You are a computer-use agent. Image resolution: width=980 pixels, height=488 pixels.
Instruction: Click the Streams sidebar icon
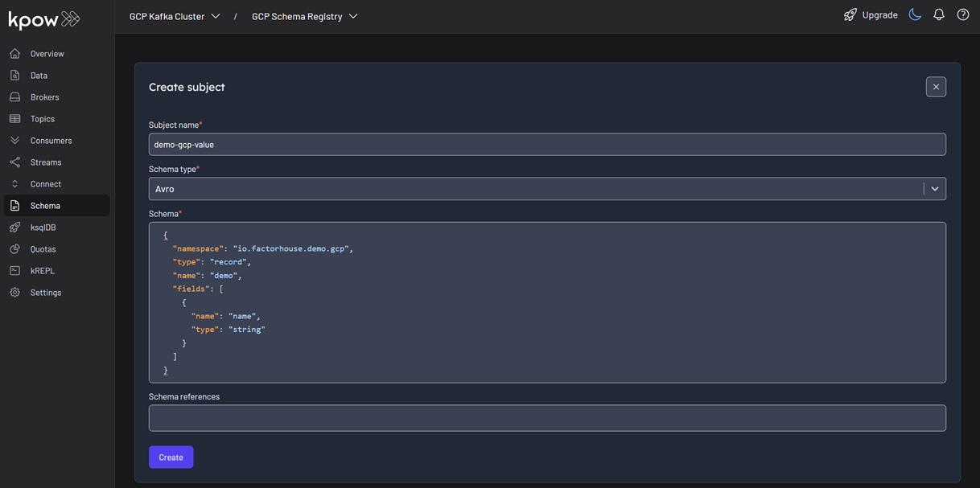(15, 162)
